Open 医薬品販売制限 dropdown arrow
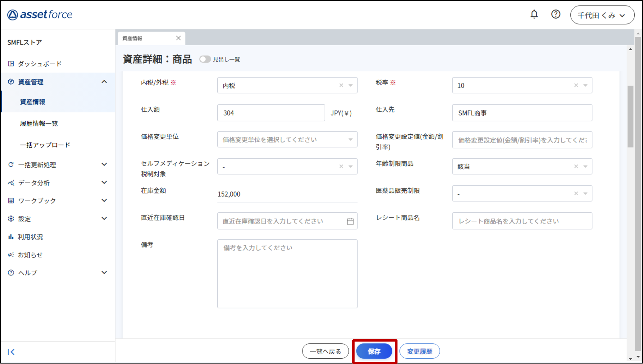Viewport: 643px width, 364px height. [x=586, y=194]
